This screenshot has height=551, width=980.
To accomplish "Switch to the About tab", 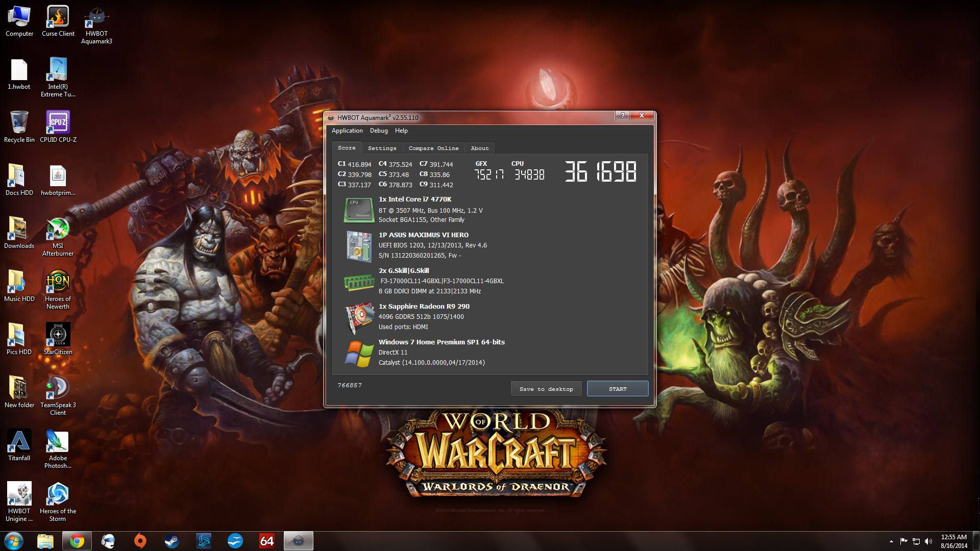I will tap(480, 148).
